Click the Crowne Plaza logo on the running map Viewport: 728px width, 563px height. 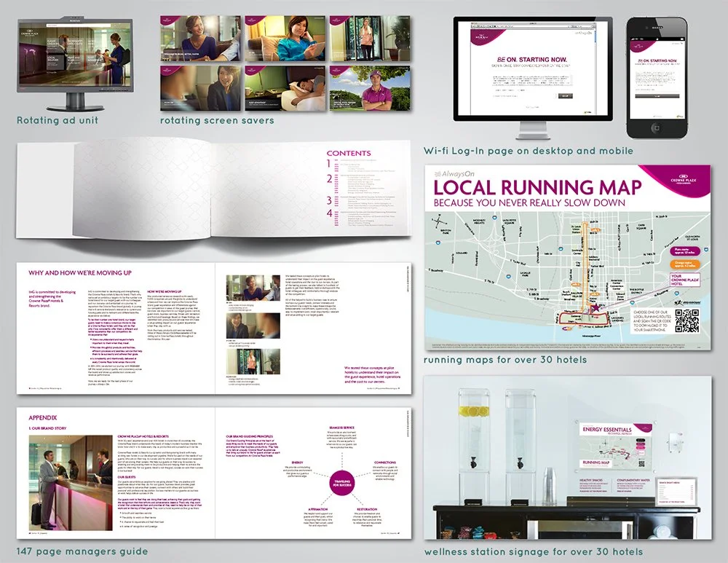click(x=684, y=179)
